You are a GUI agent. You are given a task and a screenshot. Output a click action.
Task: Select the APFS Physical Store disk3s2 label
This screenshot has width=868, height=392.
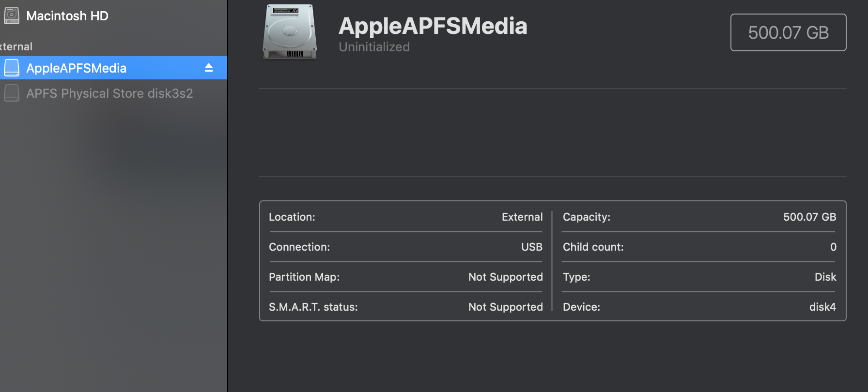point(109,93)
